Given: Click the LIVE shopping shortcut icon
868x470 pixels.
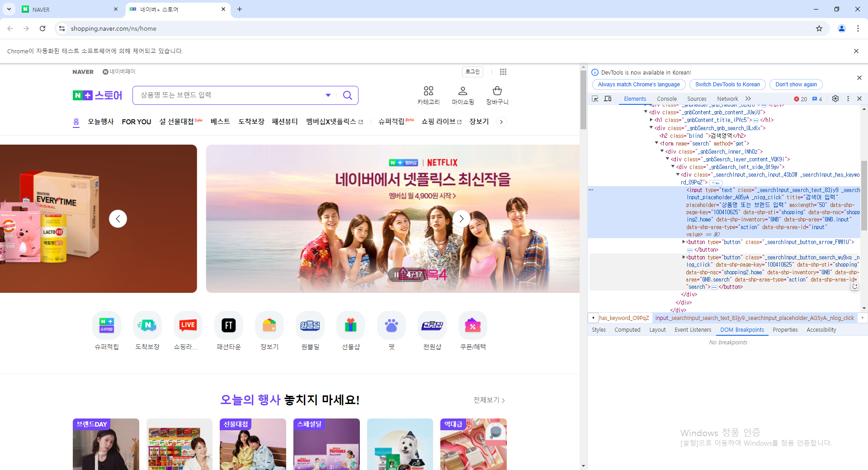Looking at the screenshot, I should point(188,325).
